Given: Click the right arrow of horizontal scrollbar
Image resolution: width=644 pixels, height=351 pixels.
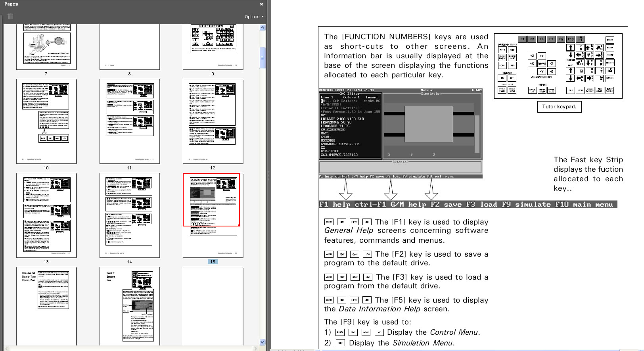Looking at the screenshot, I should [256, 349].
